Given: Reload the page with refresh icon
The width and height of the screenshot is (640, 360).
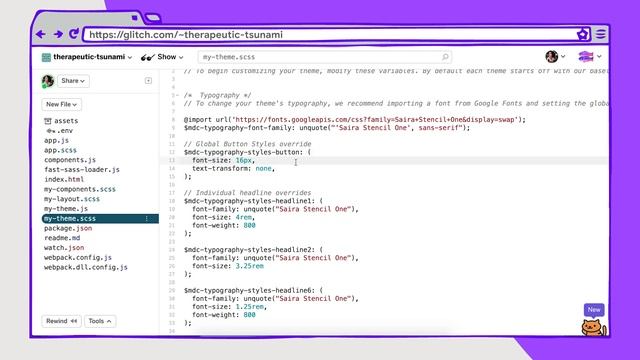Looking at the screenshot, I should pyautogui.click(x=74, y=34).
